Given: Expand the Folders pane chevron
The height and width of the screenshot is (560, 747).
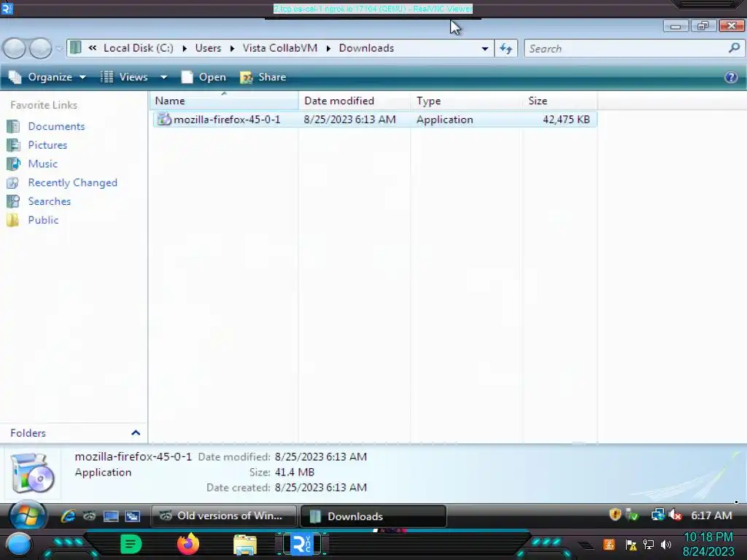Looking at the screenshot, I should (136, 433).
